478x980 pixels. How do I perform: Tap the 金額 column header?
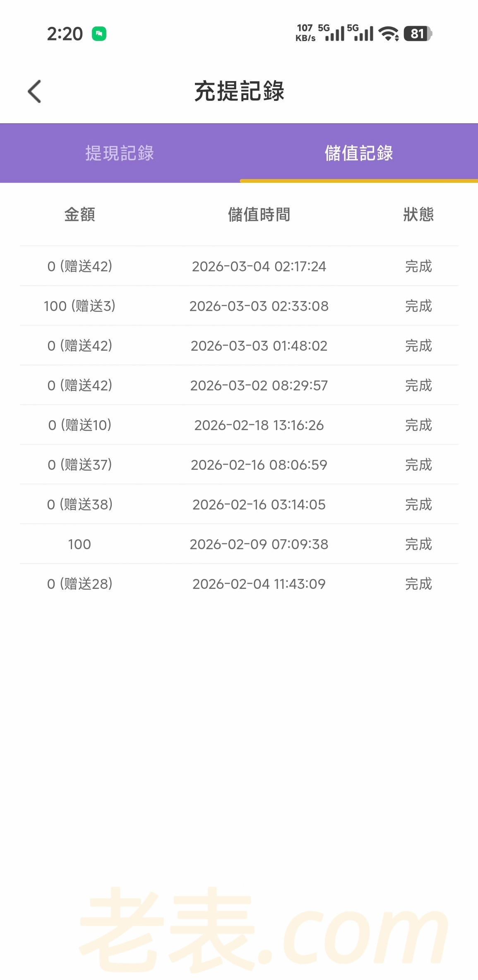point(80,215)
